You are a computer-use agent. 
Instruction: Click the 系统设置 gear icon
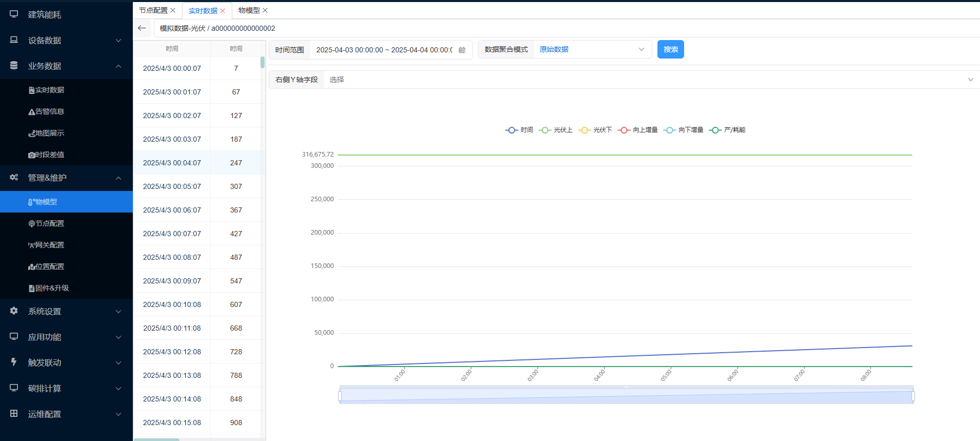14,311
